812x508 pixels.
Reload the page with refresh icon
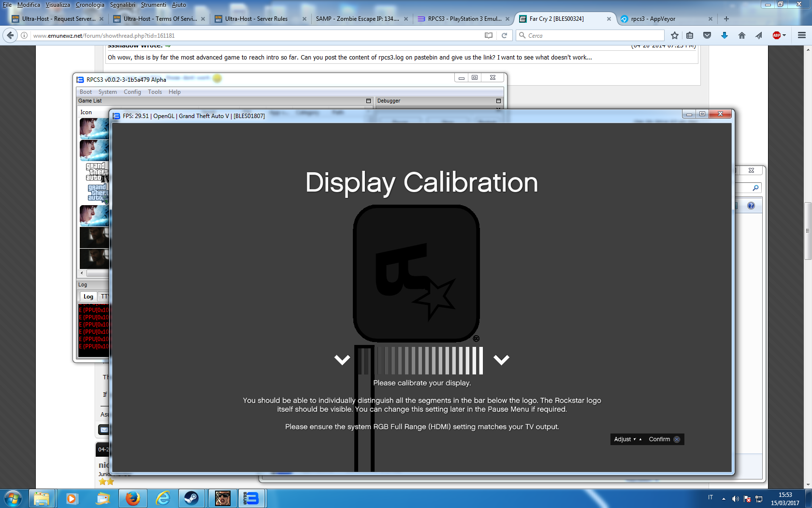[x=504, y=35]
